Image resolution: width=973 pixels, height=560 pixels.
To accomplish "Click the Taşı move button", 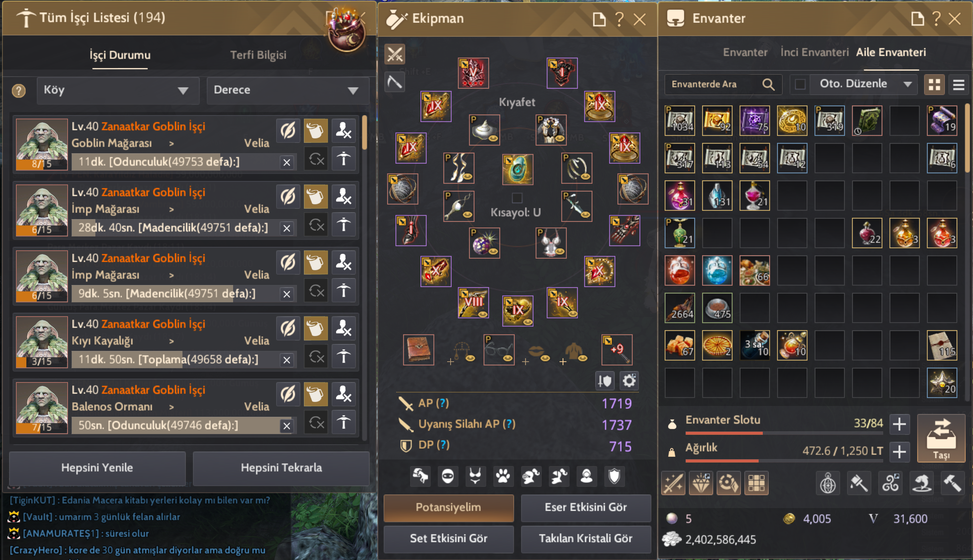I will 941,438.
